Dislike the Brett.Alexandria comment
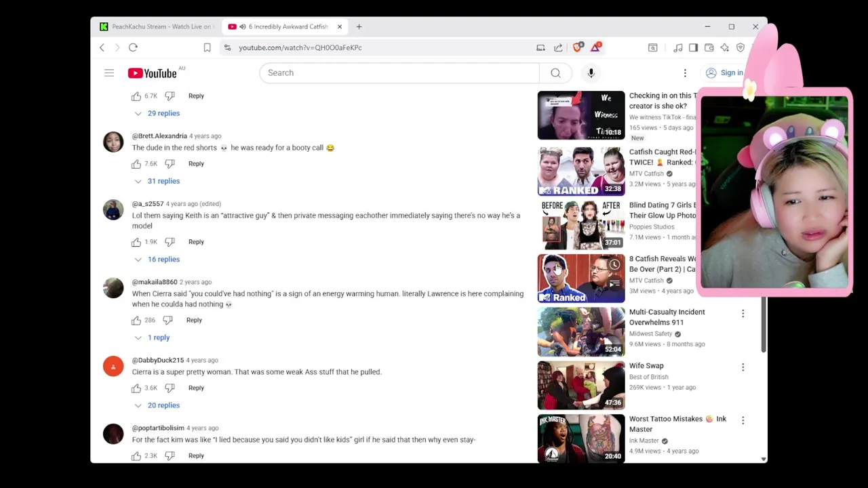This screenshot has width=868, height=488. [170, 163]
